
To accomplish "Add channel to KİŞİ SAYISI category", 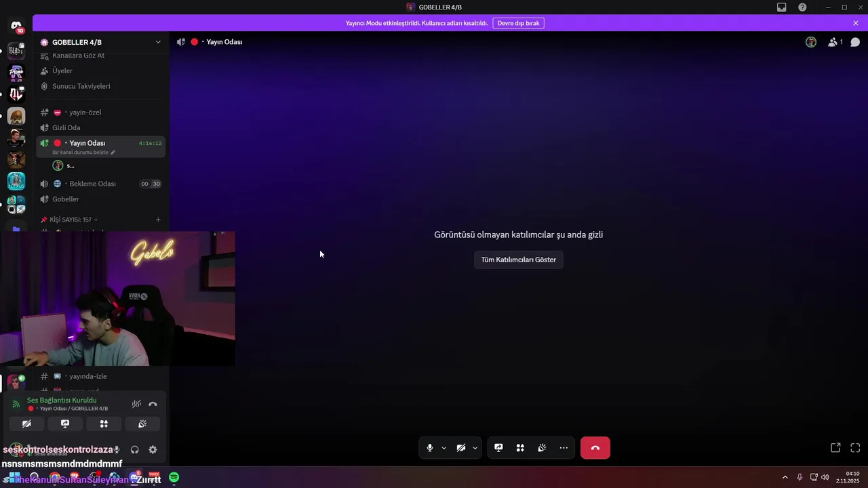I will click(158, 220).
